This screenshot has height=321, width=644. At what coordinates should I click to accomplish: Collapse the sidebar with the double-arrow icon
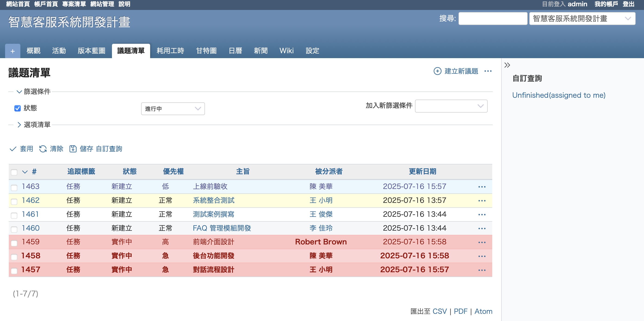click(x=507, y=65)
